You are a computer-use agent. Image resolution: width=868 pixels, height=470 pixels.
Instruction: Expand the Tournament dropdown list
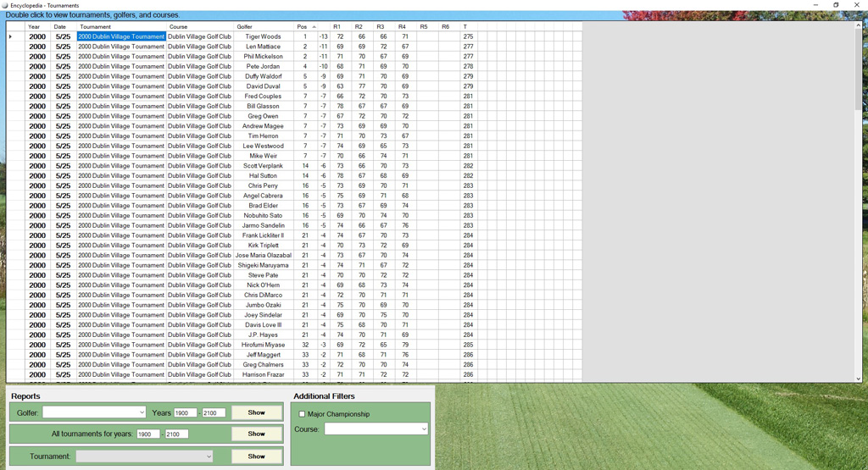tap(209, 456)
